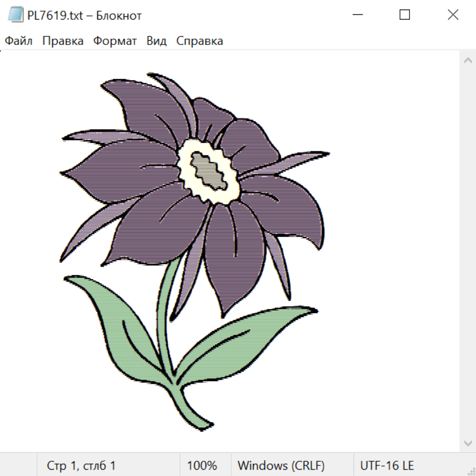Maximize the Блокнот window
476x476 pixels.
(405, 15)
